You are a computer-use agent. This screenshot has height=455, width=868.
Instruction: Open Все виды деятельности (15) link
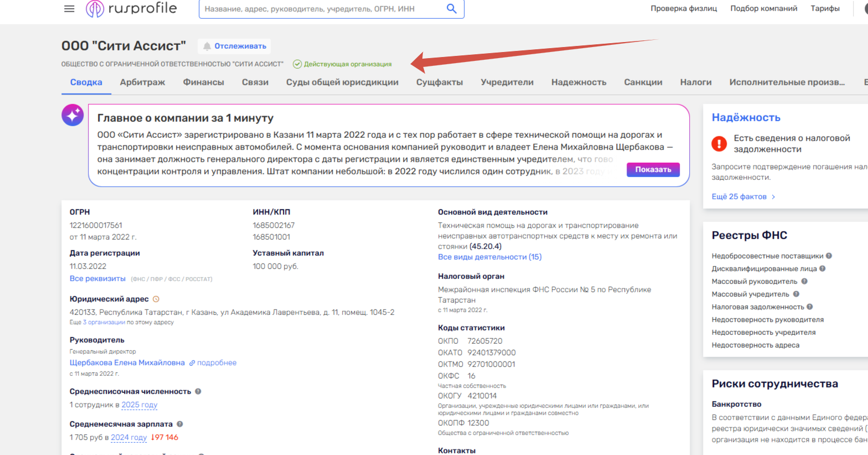(490, 257)
